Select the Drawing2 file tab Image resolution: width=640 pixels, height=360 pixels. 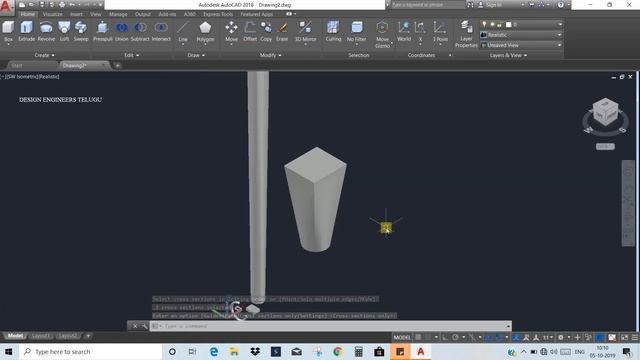point(74,65)
